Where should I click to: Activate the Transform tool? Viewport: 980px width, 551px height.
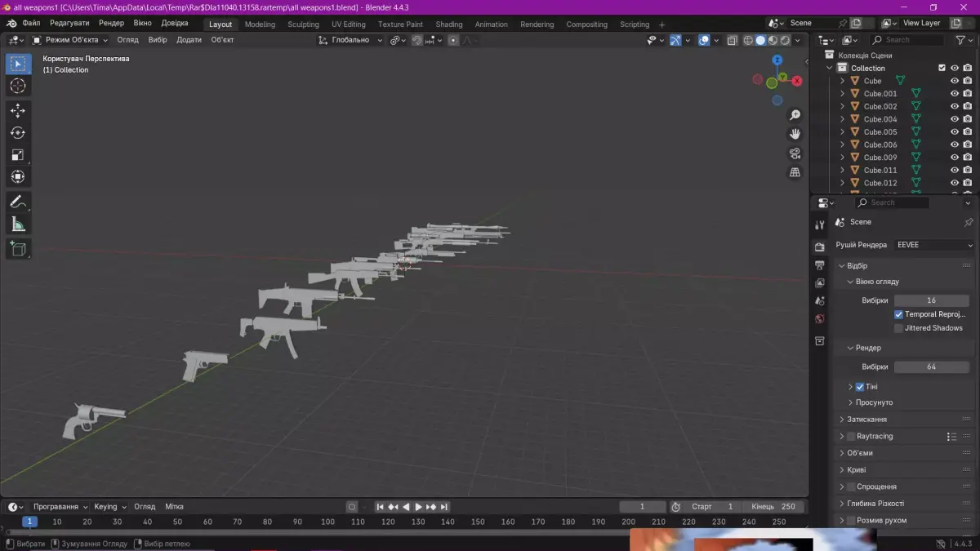(x=18, y=177)
